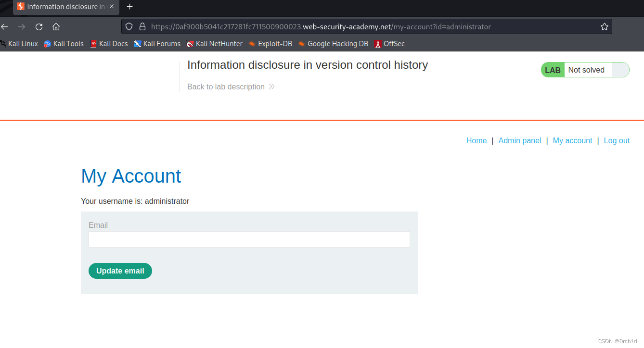Click the browser back arrow
This screenshot has width=644, height=348.
[4, 27]
